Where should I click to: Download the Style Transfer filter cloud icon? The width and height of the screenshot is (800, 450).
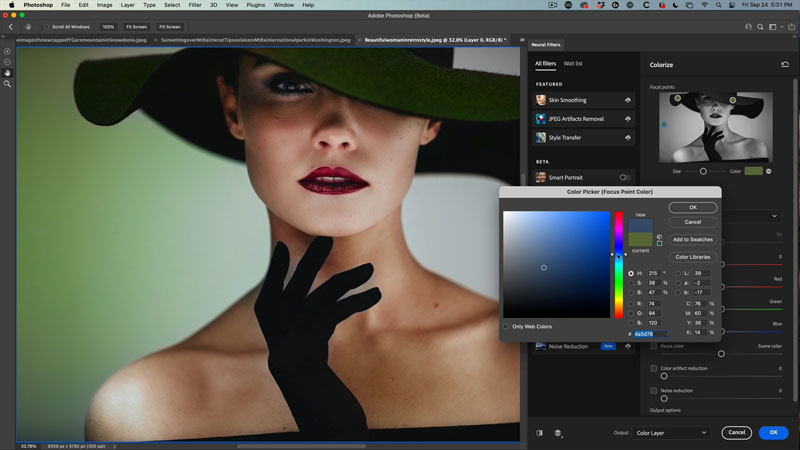(x=627, y=137)
